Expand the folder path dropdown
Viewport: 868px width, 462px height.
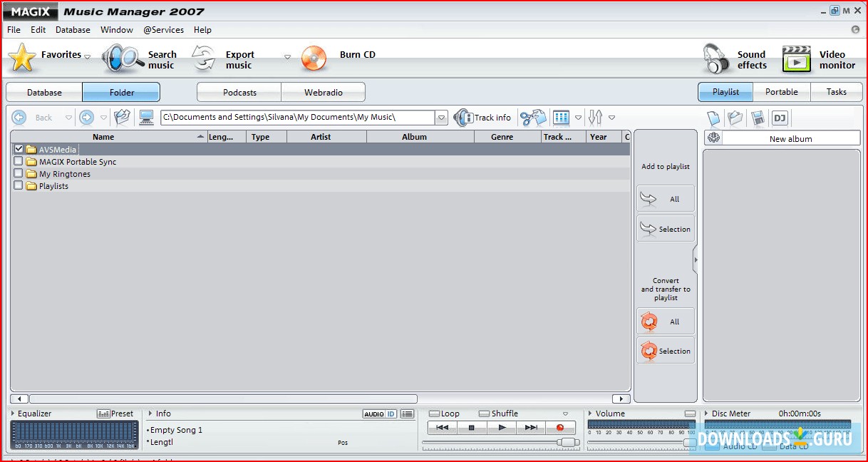coord(441,118)
